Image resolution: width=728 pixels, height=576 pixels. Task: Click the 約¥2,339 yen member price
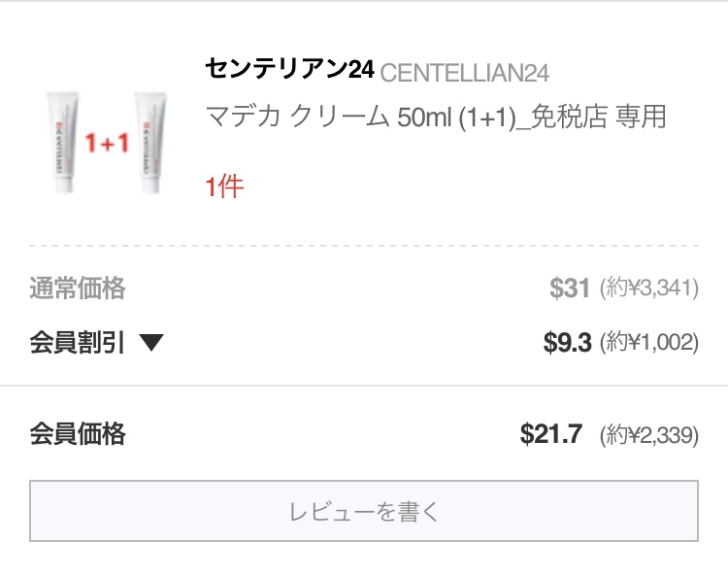tap(649, 435)
